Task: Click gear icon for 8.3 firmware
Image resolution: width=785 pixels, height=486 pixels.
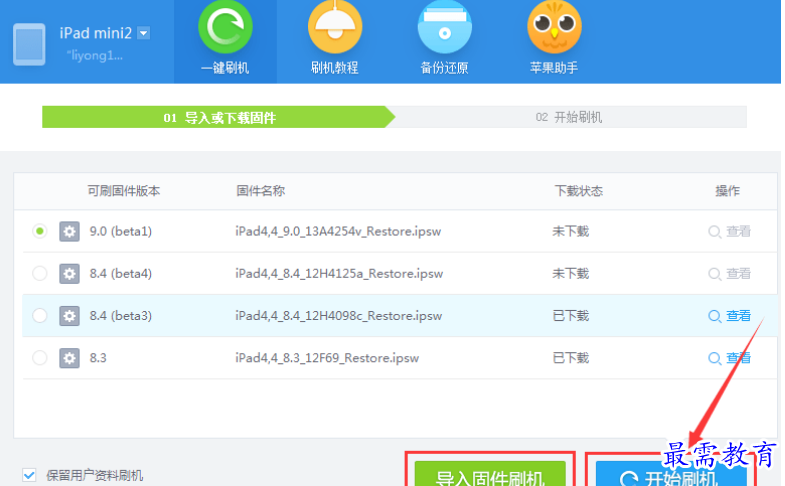Action: click(x=69, y=358)
